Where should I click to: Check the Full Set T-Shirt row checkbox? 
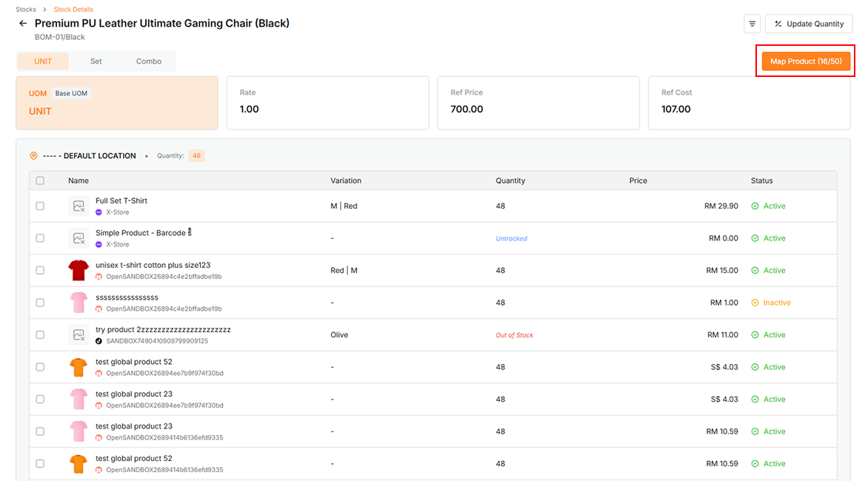pos(40,206)
